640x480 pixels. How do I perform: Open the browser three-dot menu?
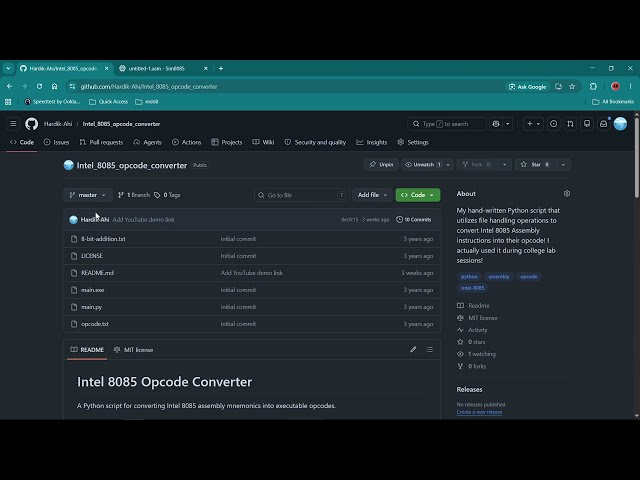coord(631,87)
